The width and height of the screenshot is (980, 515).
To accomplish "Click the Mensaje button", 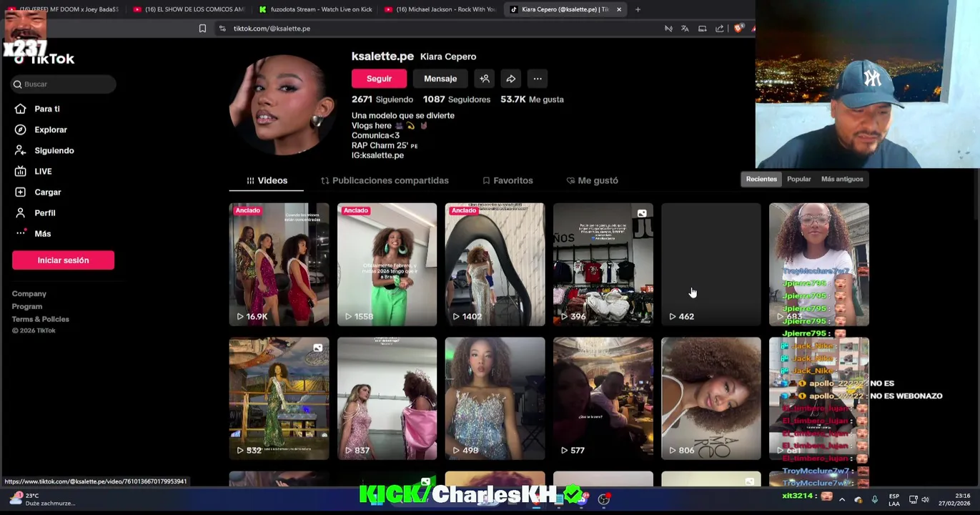I will click(440, 79).
